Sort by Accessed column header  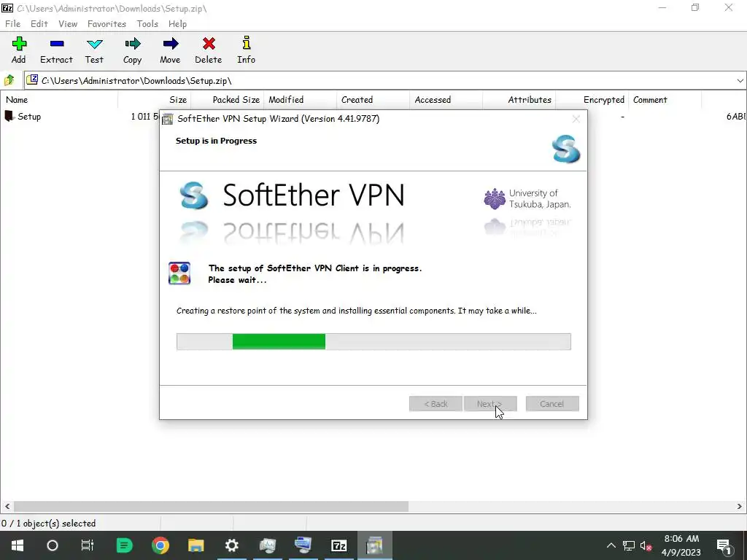(446, 99)
